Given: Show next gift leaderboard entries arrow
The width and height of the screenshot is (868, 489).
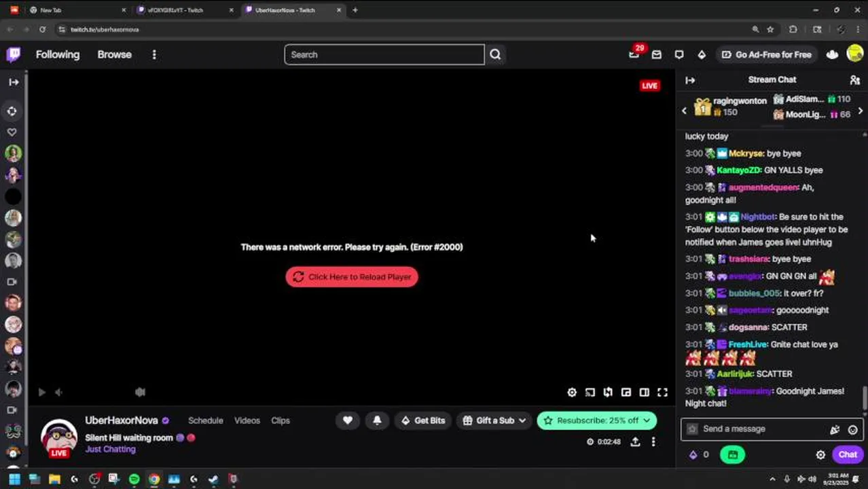Looking at the screenshot, I should pyautogui.click(x=861, y=111).
